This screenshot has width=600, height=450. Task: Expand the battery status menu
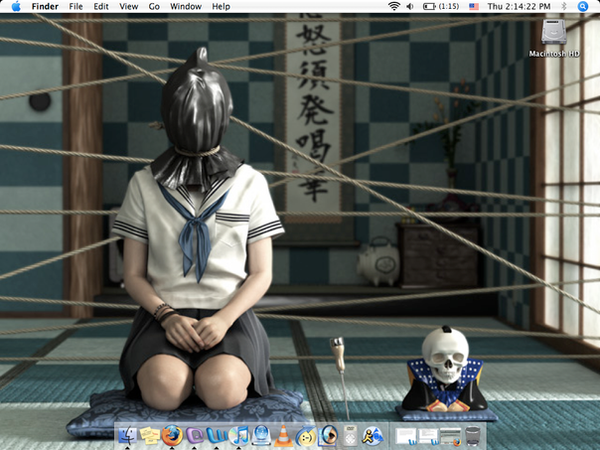pyautogui.click(x=439, y=6)
